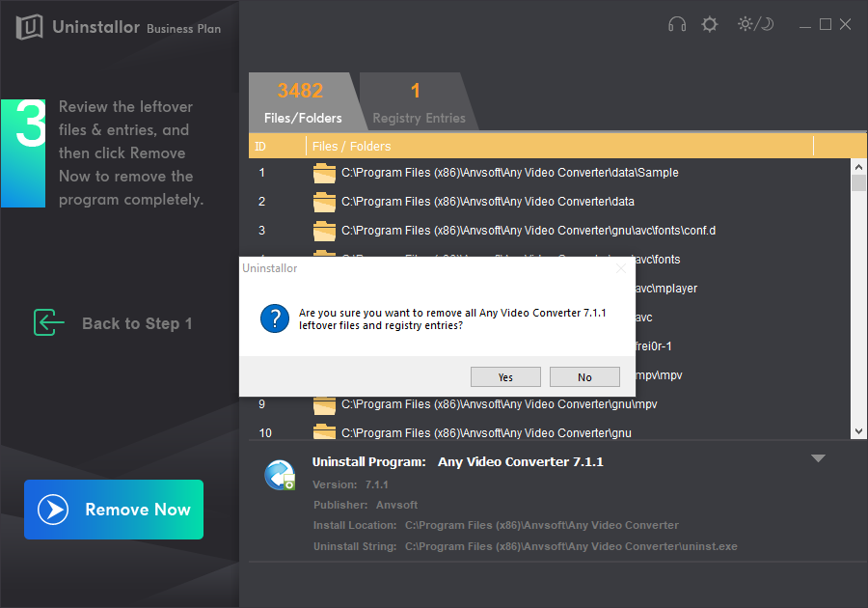Click the Uninstall Program: Any Video Converter 7.1.1 heading
Viewport: 868px width, 608px height.
(x=457, y=462)
